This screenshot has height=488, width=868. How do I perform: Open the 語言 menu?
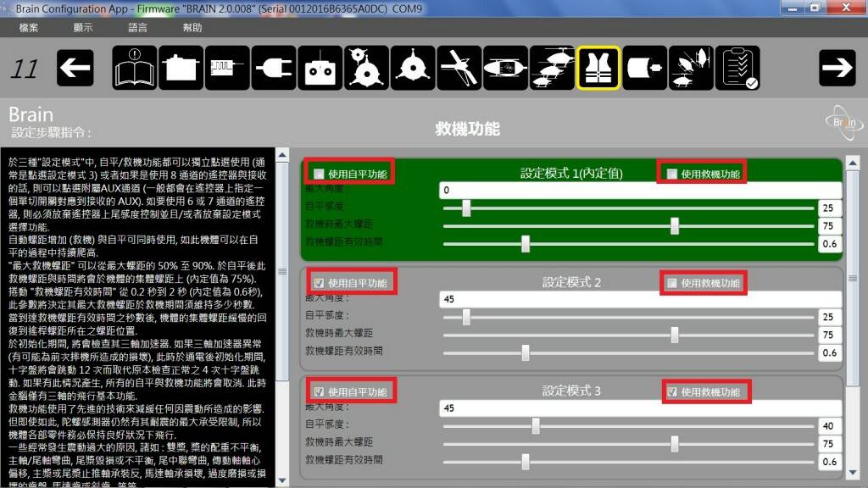pyautogui.click(x=138, y=28)
